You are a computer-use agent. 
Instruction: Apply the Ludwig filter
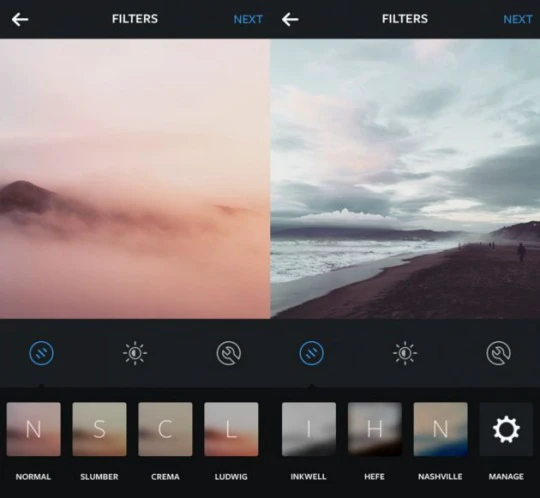[x=231, y=429]
